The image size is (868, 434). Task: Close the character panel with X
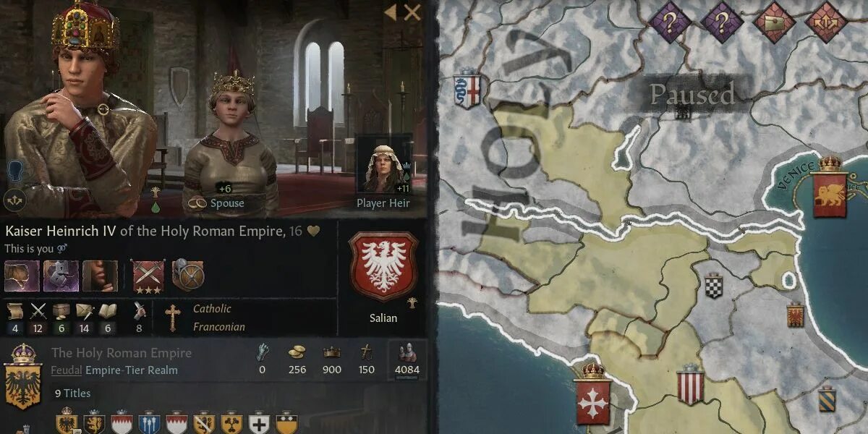pyautogui.click(x=412, y=12)
